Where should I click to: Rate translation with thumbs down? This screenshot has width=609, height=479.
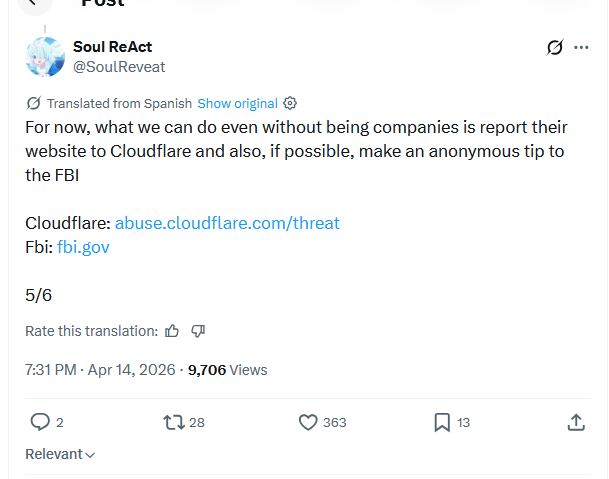(x=198, y=331)
